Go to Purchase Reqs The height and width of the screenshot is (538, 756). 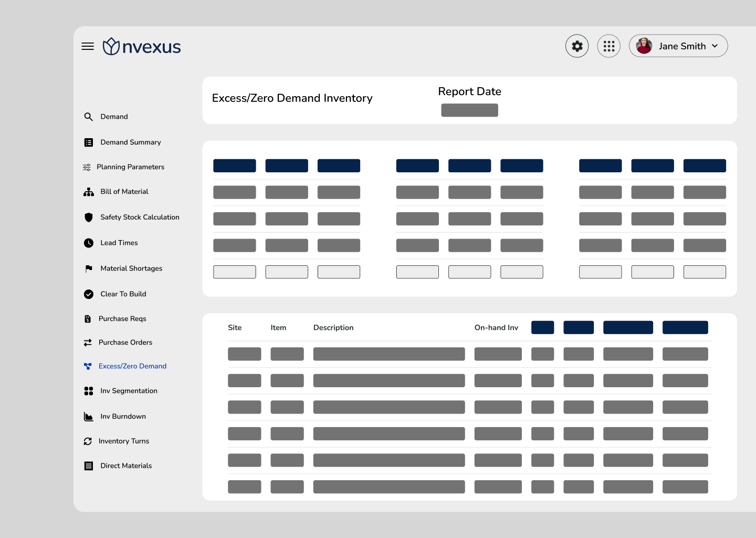pyautogui.click(x=122, y=319)
